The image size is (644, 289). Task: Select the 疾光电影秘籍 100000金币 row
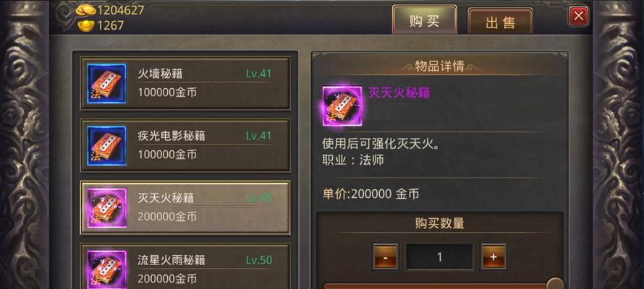coord(186,145)
